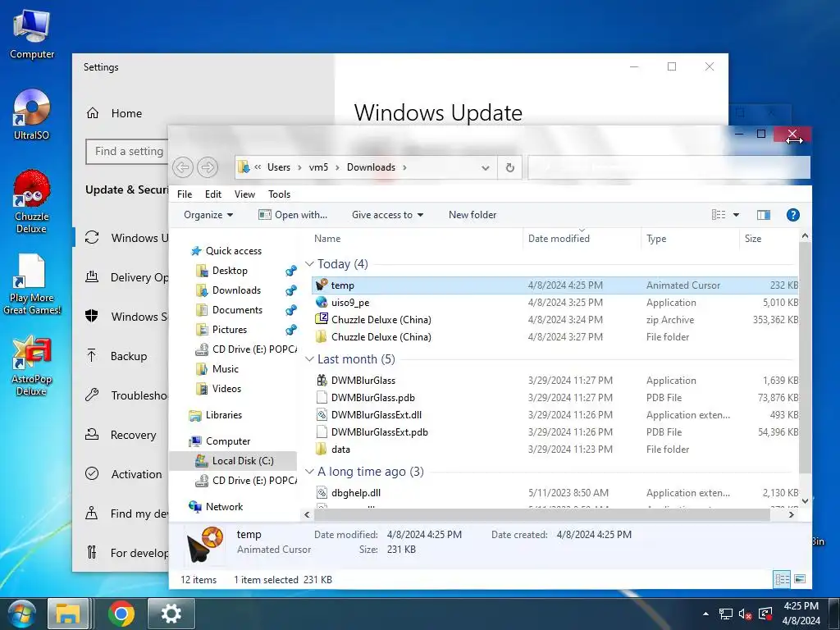Select DWMBlurGlass application file

[555, 381]
